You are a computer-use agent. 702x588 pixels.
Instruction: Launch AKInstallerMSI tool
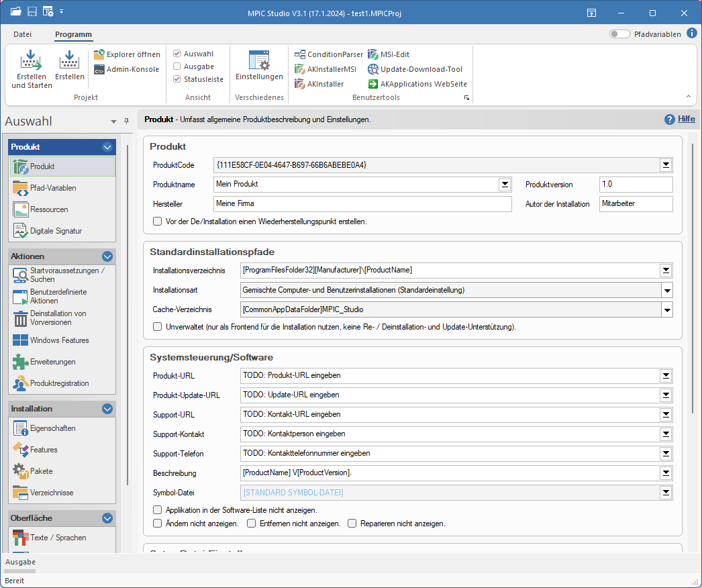(325, 69)
